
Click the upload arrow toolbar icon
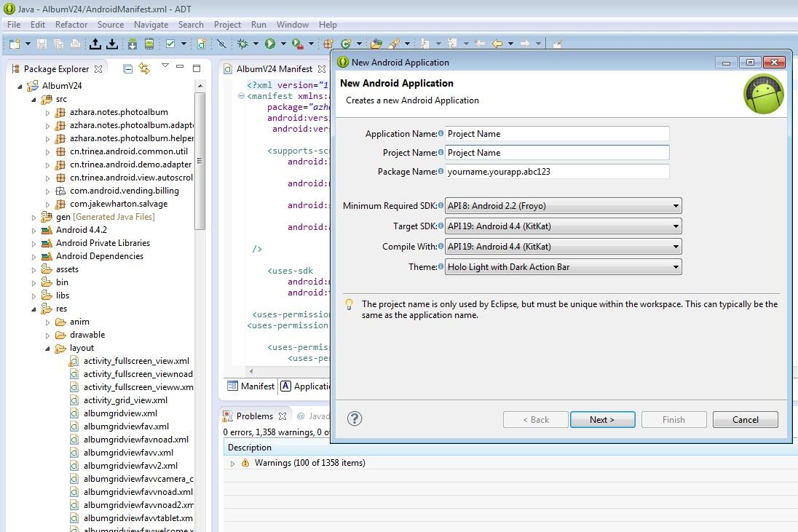(x=95, y=44)
